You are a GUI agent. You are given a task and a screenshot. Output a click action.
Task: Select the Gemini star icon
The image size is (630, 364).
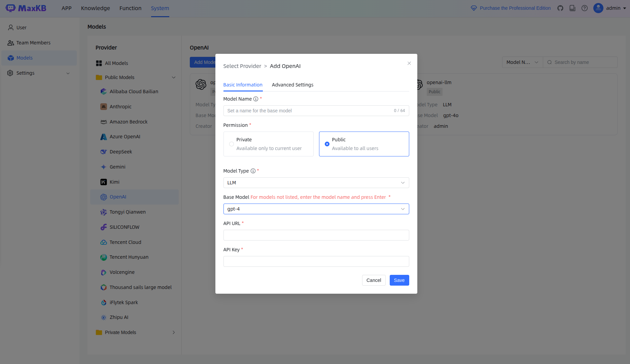click(104, 167)
